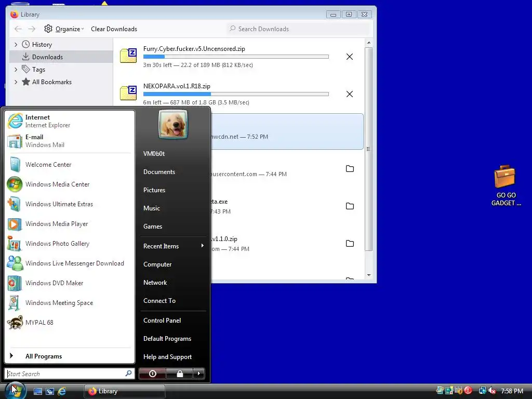Open VM0b0t user folder
Viewport: 532px width, 399px height.
(173, 154)
